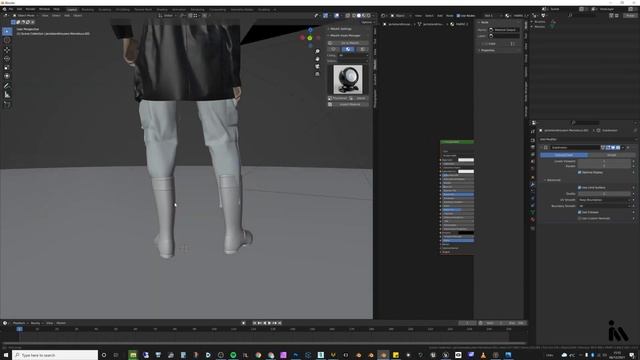Open Object Data properties tab icon
Image resolution: width=640 pixels, height=360 pixels.
533,212
